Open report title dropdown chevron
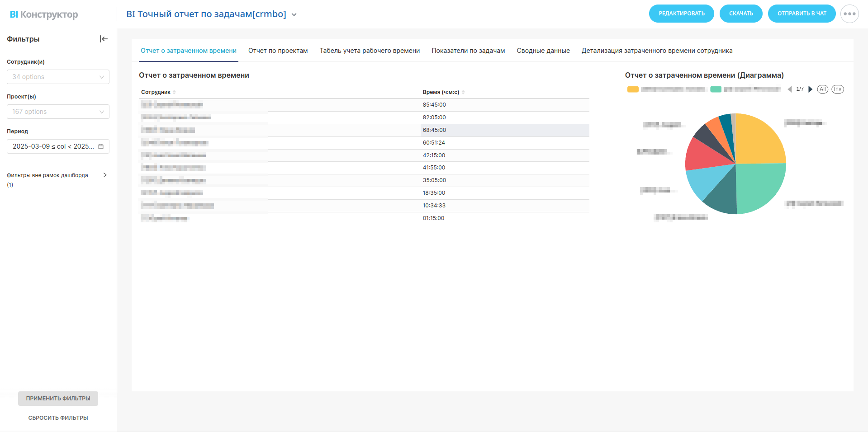 pyautogui.click(x=294, y=14)
